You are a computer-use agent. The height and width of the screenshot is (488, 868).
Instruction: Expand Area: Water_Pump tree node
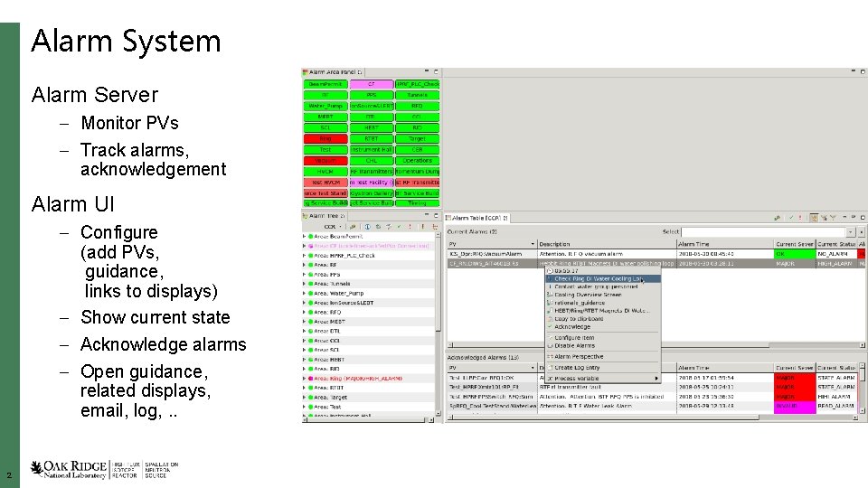pyautogui.click(x=304, y=293)
